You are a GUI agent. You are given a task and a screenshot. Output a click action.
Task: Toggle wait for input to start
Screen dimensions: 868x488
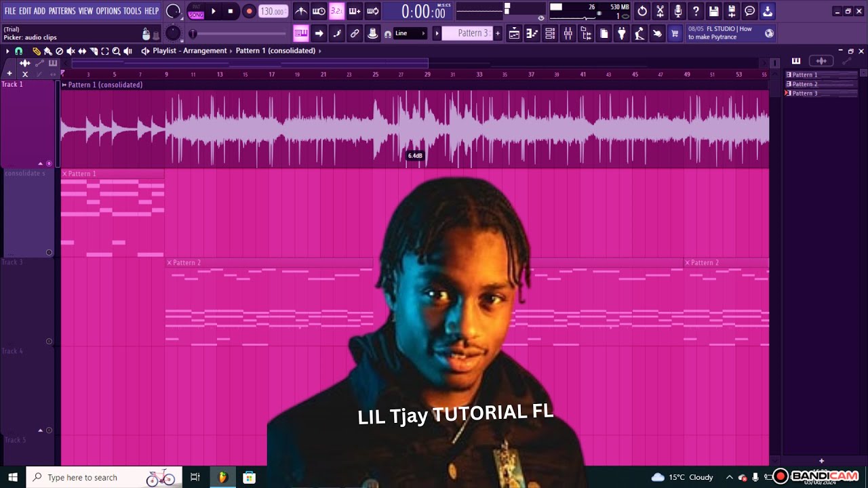pyautogui.click(x=319, y=12)
